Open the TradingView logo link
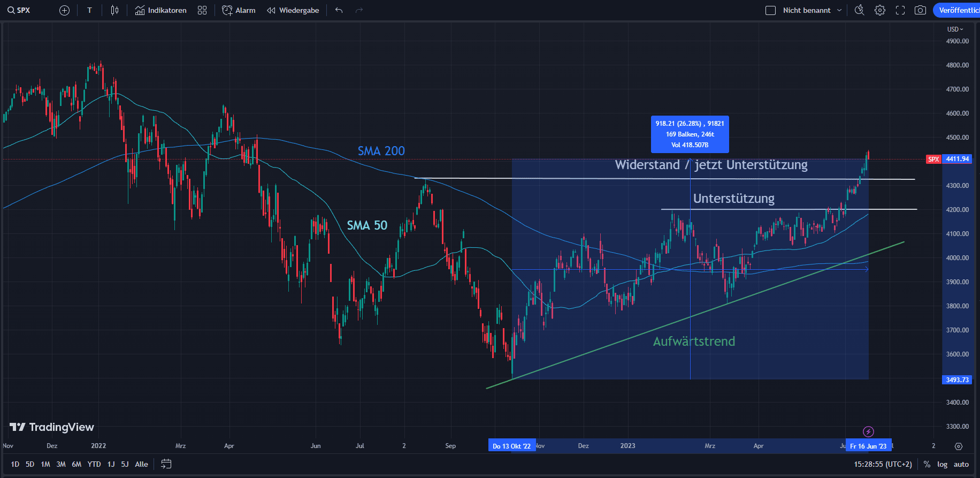The image size is (980, 478). pyautogui.click(x=52, y=427)
